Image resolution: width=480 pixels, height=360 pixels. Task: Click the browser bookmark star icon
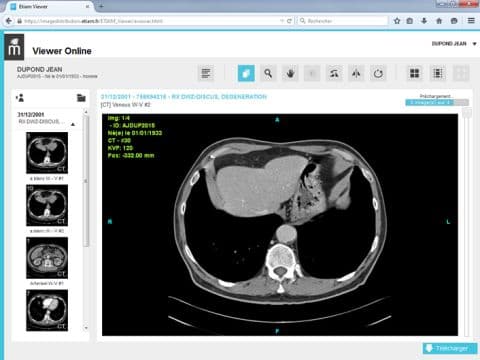click(397, 21)
